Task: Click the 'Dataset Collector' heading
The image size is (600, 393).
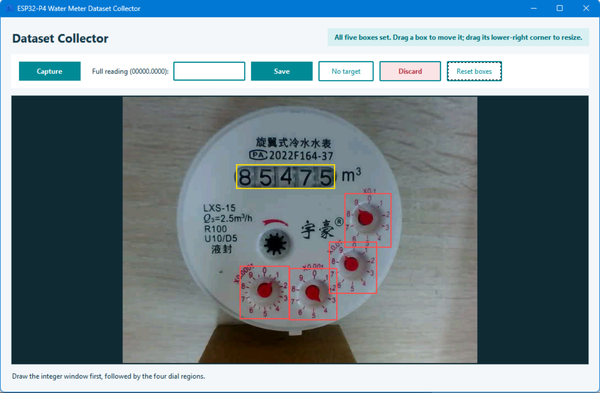Action: [x=60, y=38]
